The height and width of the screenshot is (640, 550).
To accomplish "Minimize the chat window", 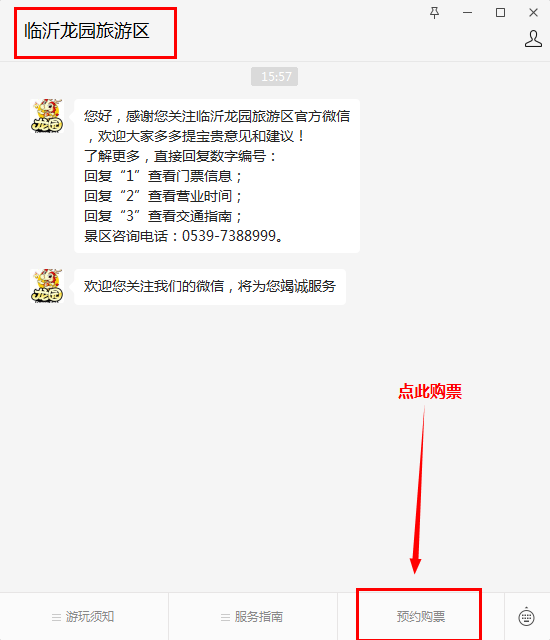I will tap(468, 13).
